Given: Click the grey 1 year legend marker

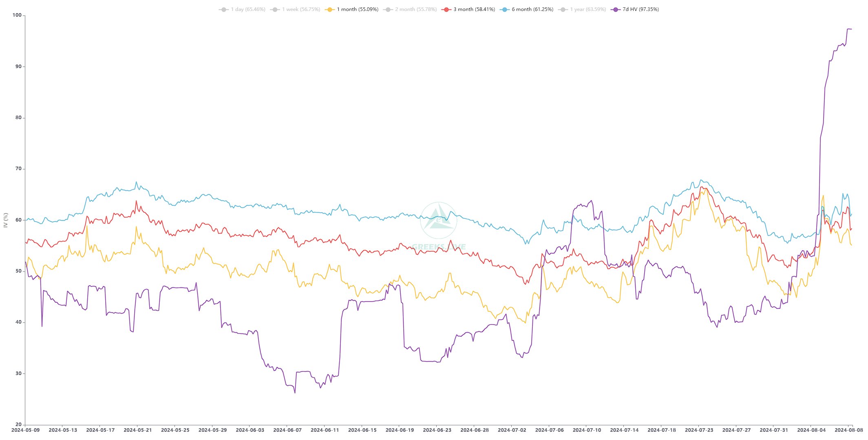Looking at the screenshot, I should coord(562,9).
